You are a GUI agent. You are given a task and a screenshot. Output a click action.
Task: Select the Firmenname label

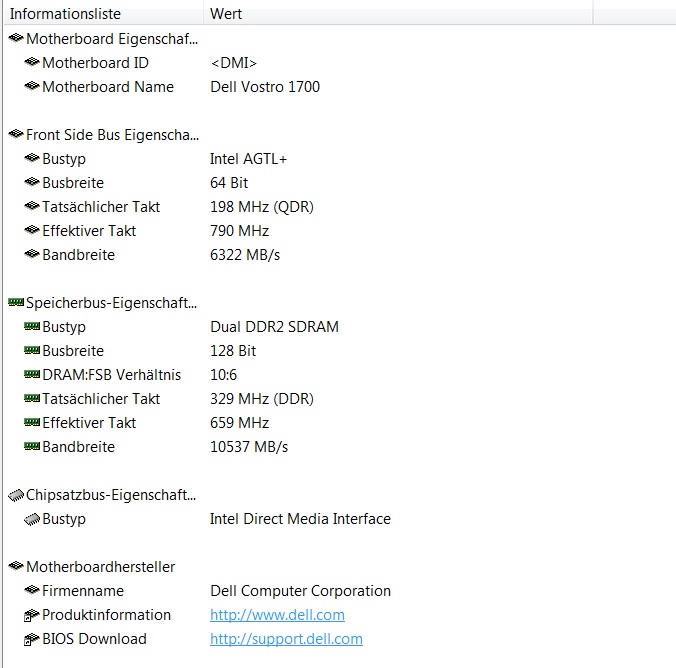click(83, 591)
